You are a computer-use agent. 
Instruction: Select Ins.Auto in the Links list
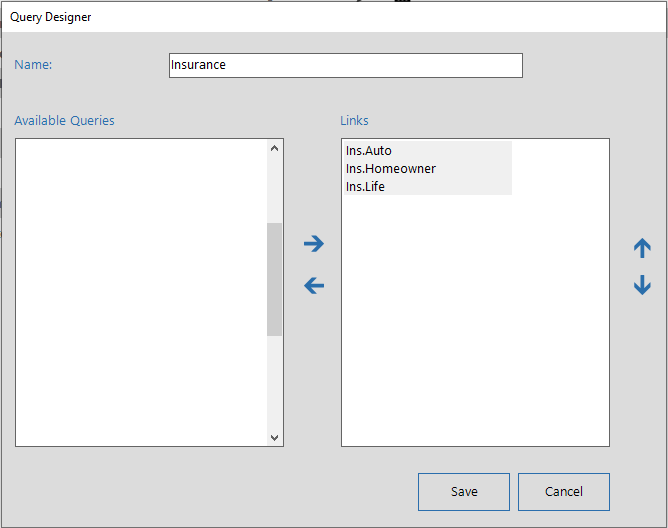pos(369,151)
